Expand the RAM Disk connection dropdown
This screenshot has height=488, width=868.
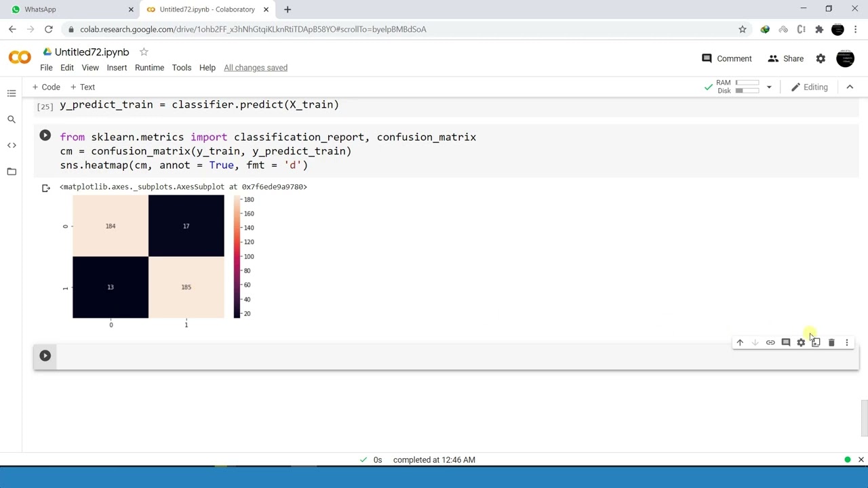[769, 87]
